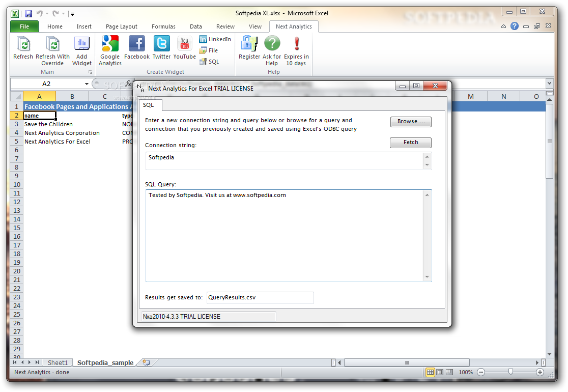The height and width of the screenshot is (392, 568).
Task: Open Excel Help question mark icon
Action: (515, 26)
